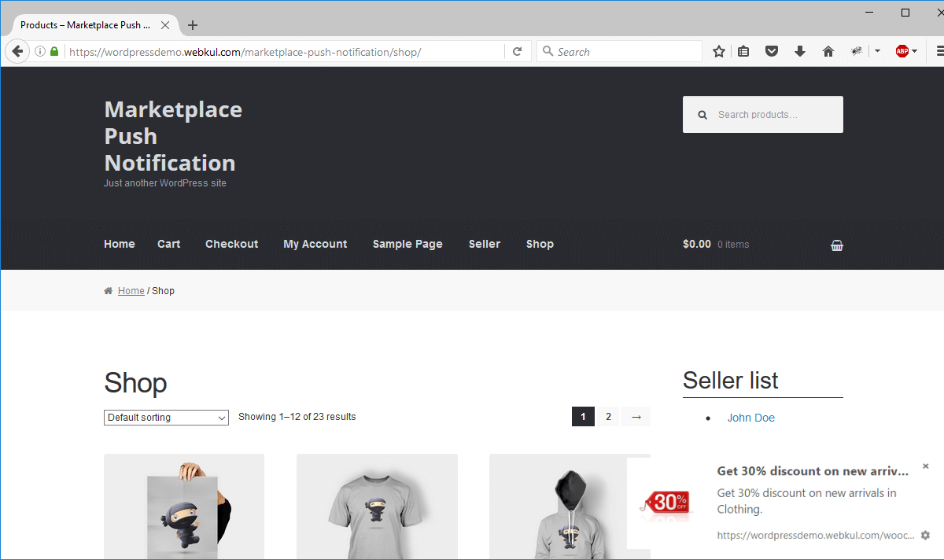The width and height of the screenshot is (944, 560).
Task: Click the paw-print extension icon
Action: tap(857, 50)
